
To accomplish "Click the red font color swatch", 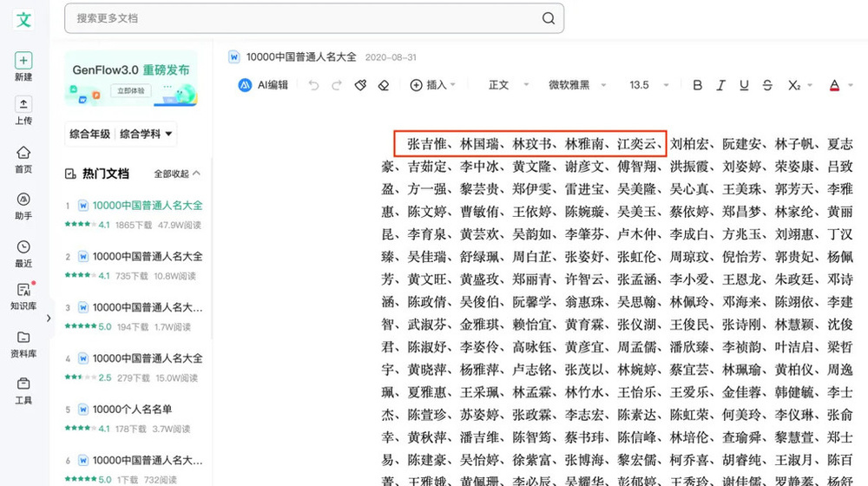I will tap(834, 85).
